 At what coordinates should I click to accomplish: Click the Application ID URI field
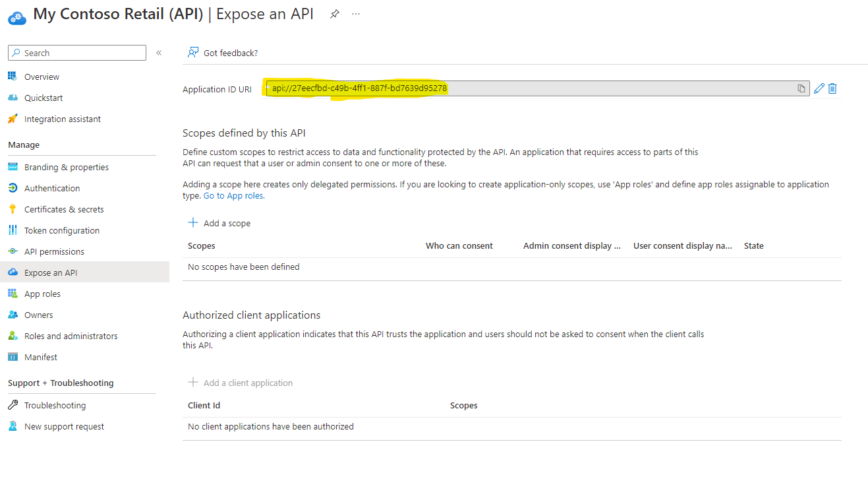(538, 88)
